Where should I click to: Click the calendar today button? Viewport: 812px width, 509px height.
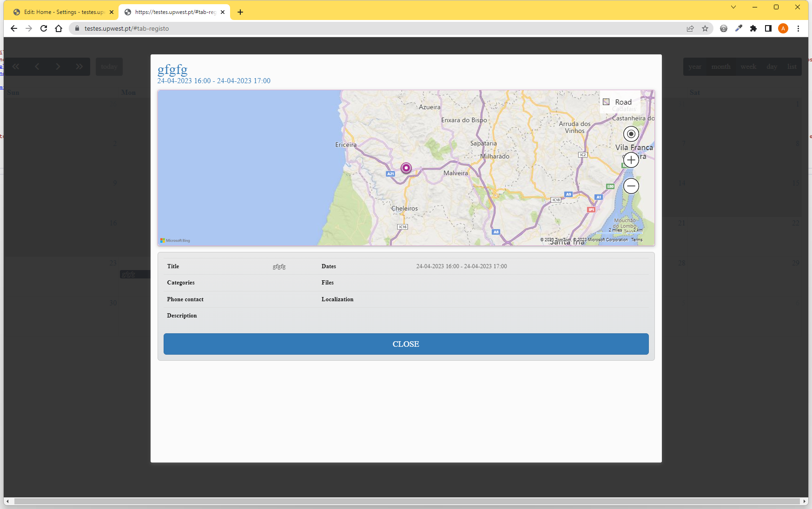coord(109,66)
